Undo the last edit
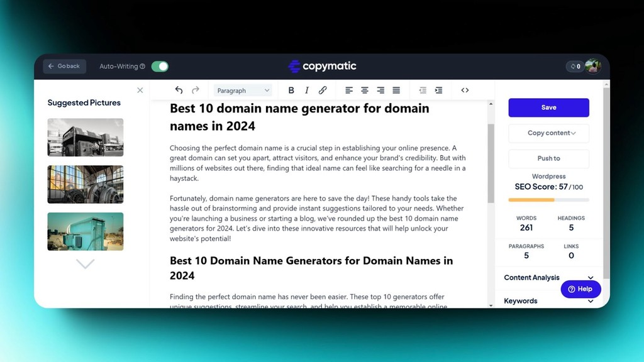 point(178,90)
